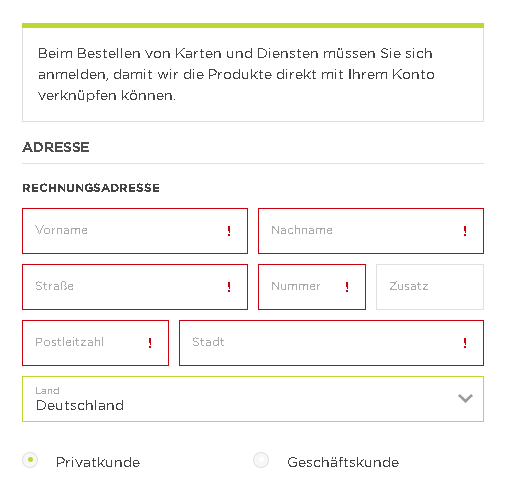Select the Zusatz input field
This screenshot has width=507, height=484.
pyautogui.click(x=430, y=287)
